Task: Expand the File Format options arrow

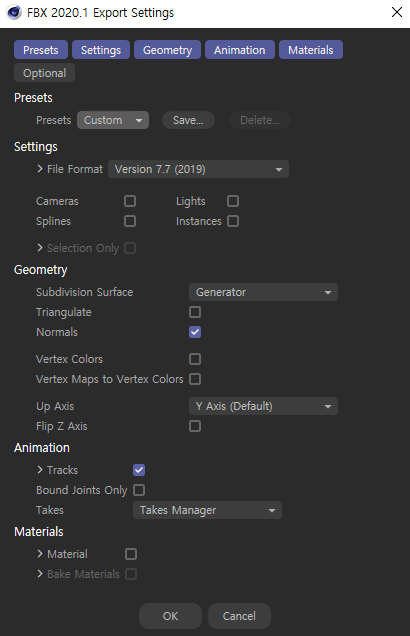Action: click(40, 169)
